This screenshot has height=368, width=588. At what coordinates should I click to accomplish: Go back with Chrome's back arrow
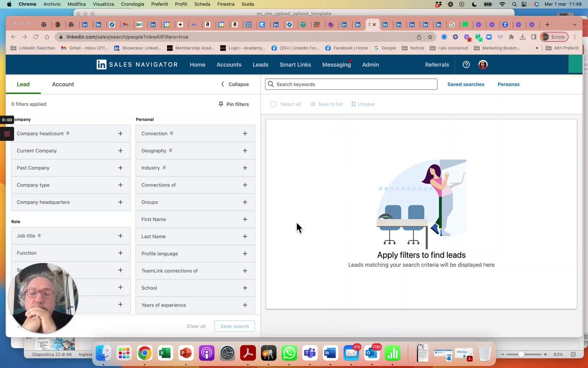pyautogui.click(x=13, y=37)
